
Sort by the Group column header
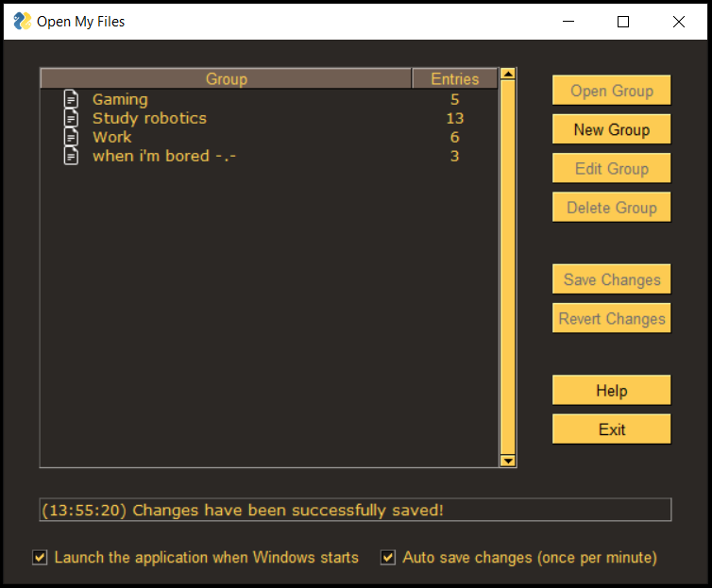pyautogui.click(x=226, y=78)
